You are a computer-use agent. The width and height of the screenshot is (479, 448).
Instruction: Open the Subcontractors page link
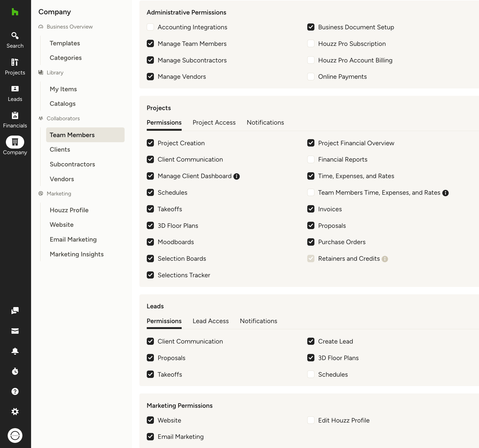(x=72, y=164)
